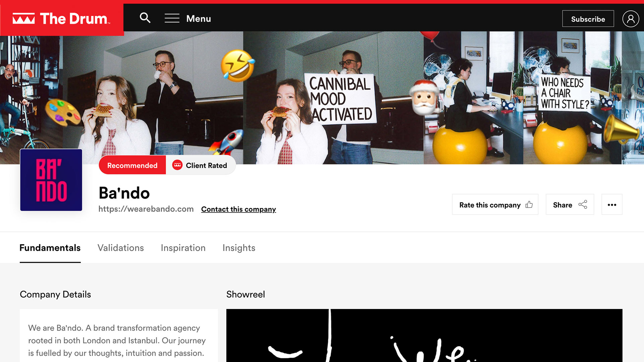
Task: Click the thumbs-up rate icon
Action: [529, 204]
